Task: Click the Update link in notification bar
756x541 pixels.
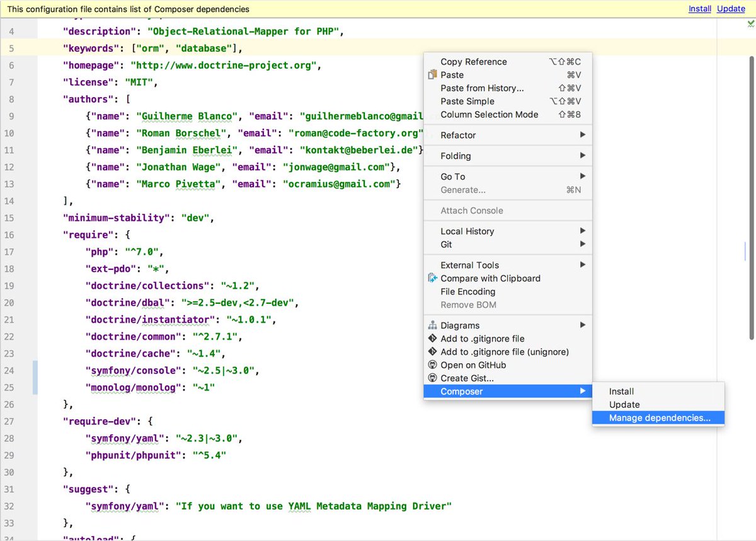Action: (731, 9)
